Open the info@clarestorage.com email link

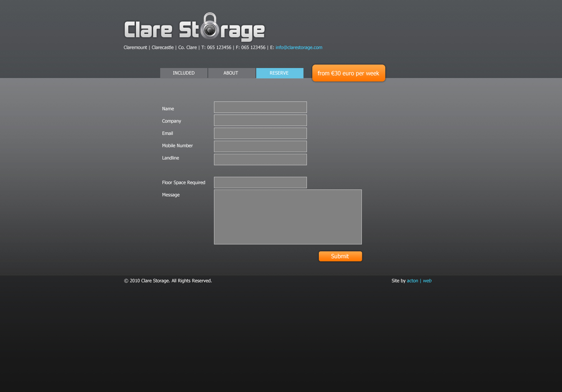pyautogui.click(x=298, y=48)
